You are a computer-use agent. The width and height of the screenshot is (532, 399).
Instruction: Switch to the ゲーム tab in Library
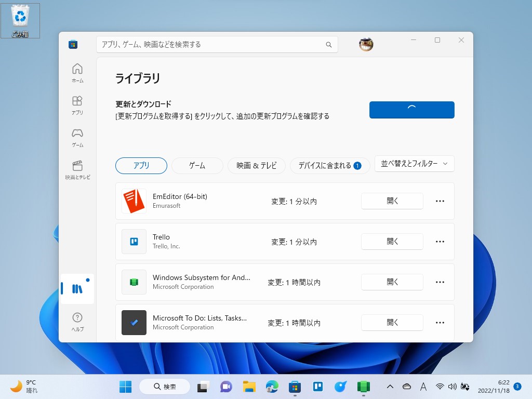coord(197,165)
